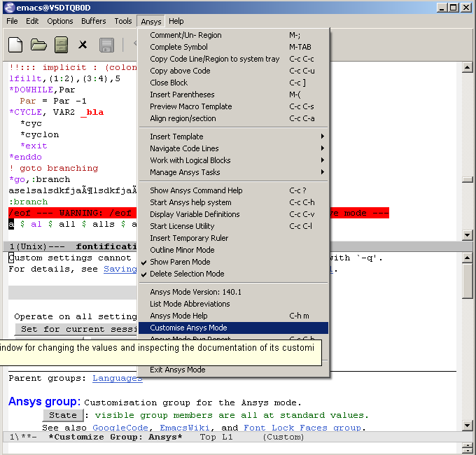Click the *DOWHILE,Par code line
The height and width of the screenshot is (455, 476).
tap(42, 90)
